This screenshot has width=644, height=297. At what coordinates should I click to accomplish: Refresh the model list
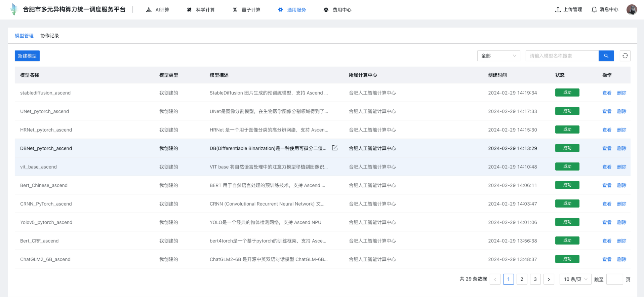[625, 56]
